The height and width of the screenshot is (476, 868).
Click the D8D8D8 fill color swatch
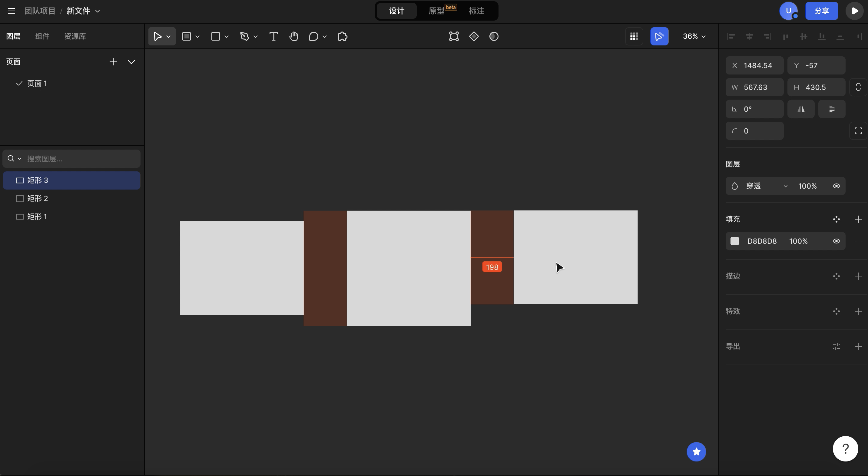734,241
